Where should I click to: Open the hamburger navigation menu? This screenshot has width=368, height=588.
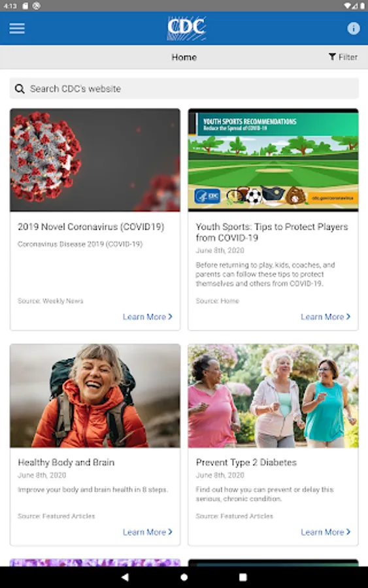tap(17, 29)
